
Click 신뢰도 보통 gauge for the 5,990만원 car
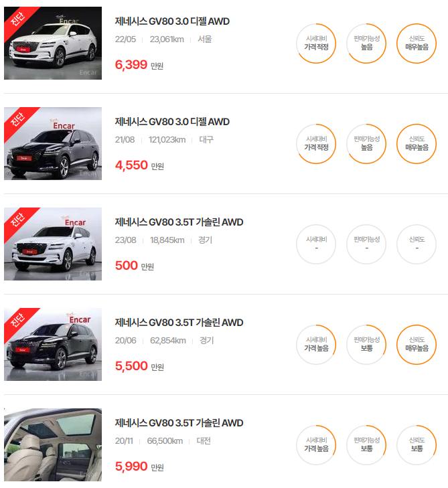[417, 445]
